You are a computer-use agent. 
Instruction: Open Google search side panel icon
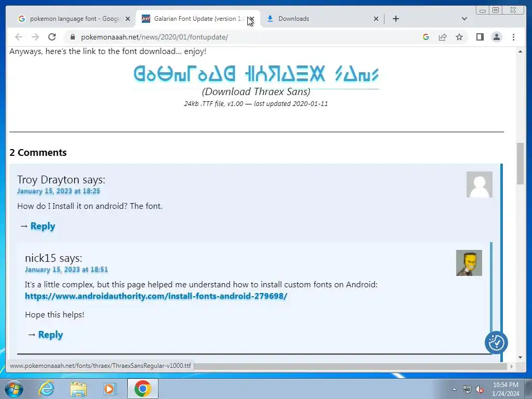[426, 37]
